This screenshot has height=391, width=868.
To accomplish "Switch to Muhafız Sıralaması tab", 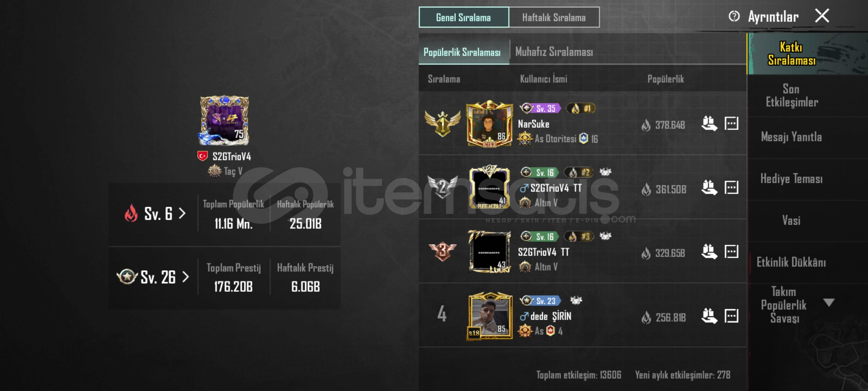I will (554, 52).
